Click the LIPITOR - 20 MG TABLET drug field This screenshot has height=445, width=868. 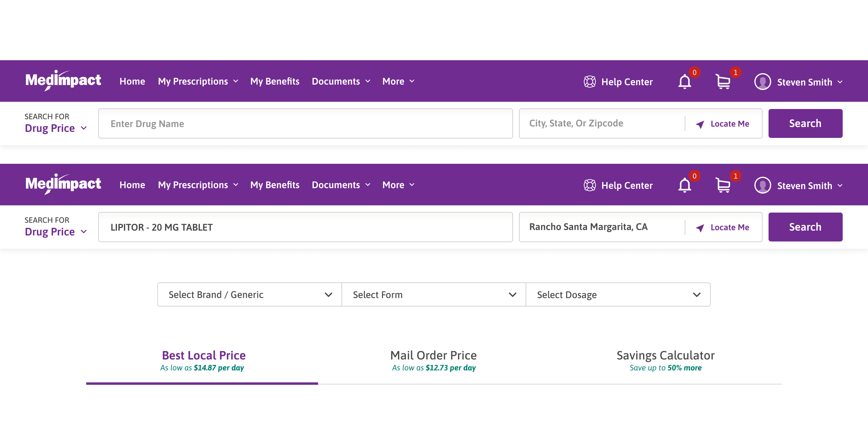(306, 227)
